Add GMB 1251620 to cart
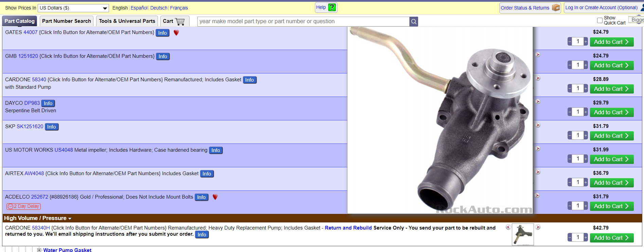 point(612,65)
